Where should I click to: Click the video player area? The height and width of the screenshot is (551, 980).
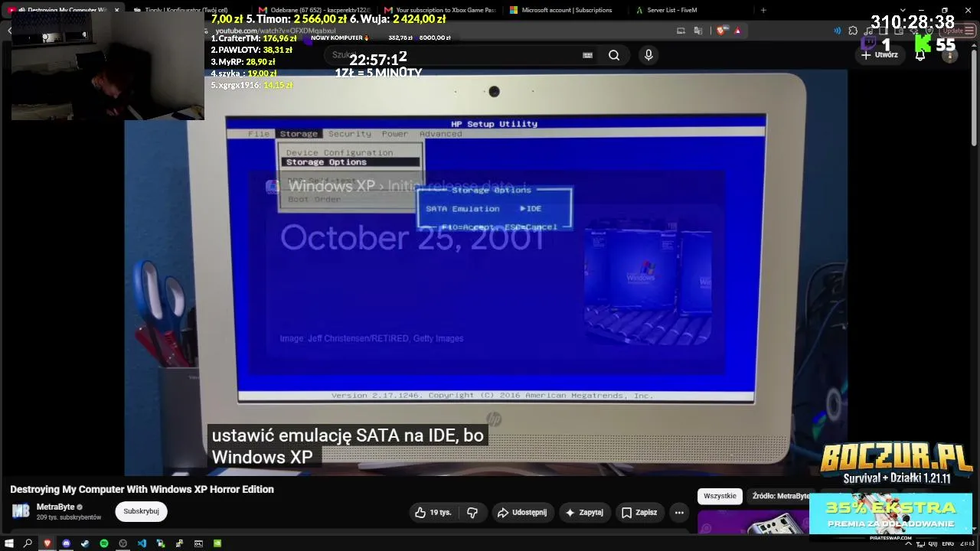pyautogui.click(x=486, y=272)
